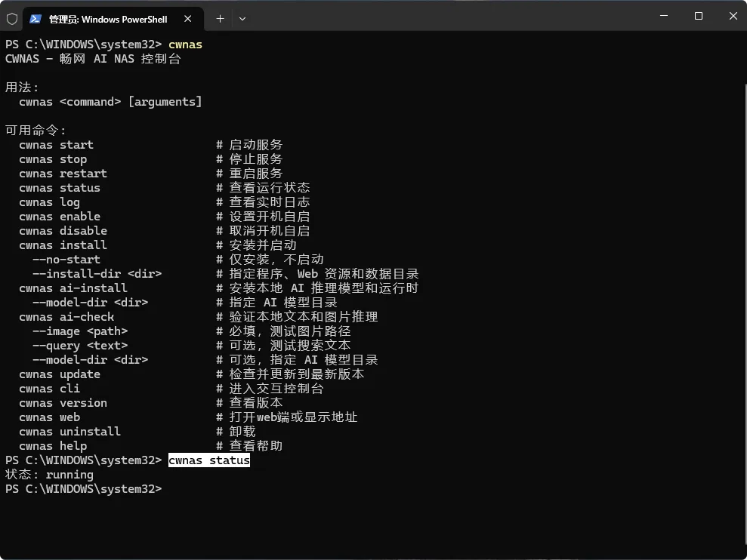Click the 'cwnas ai-install' command text

click(x=73, y=288)
